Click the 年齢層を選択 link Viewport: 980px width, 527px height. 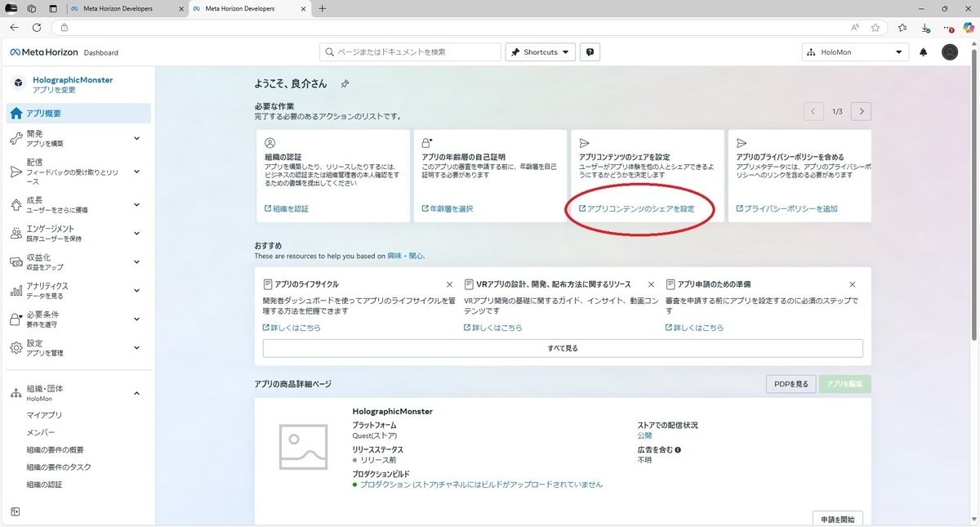(447, 209)
